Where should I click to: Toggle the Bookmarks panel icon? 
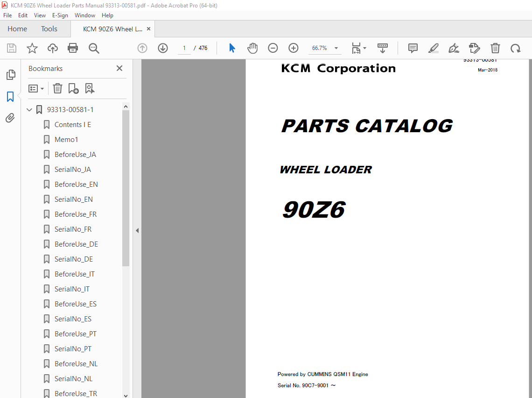click(x=10, y=97)
